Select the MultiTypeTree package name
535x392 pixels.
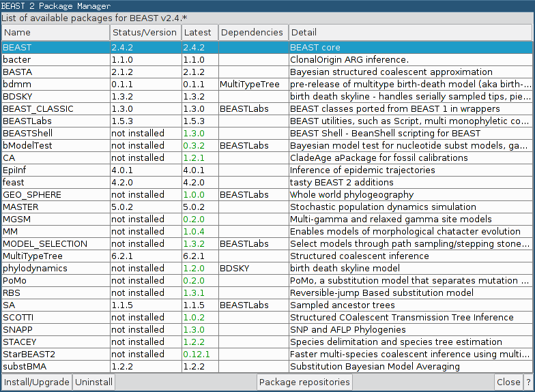33,256
